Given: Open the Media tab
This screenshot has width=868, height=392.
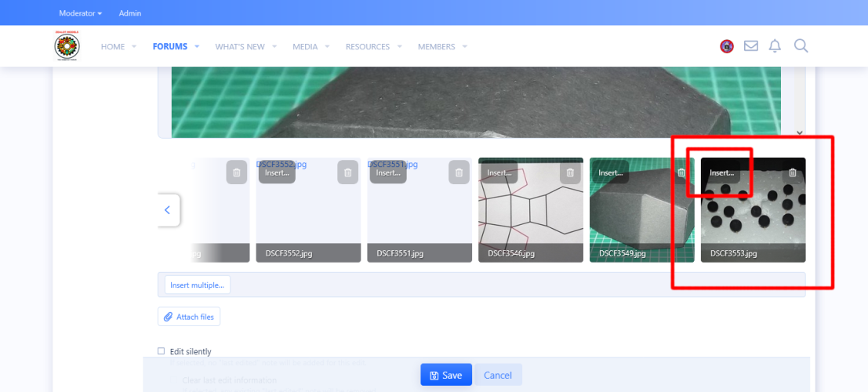Looking at the screenshot, I should (305, 46).
